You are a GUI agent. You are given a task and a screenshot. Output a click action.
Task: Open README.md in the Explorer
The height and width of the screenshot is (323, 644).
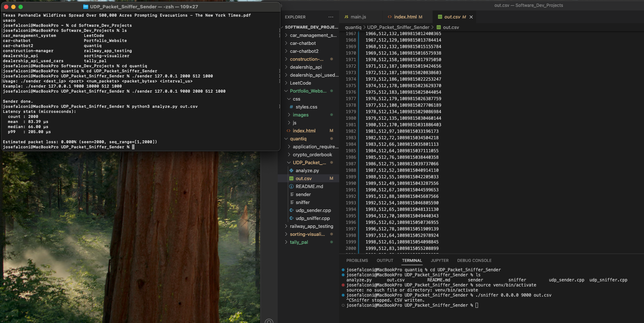coord(309,186)
